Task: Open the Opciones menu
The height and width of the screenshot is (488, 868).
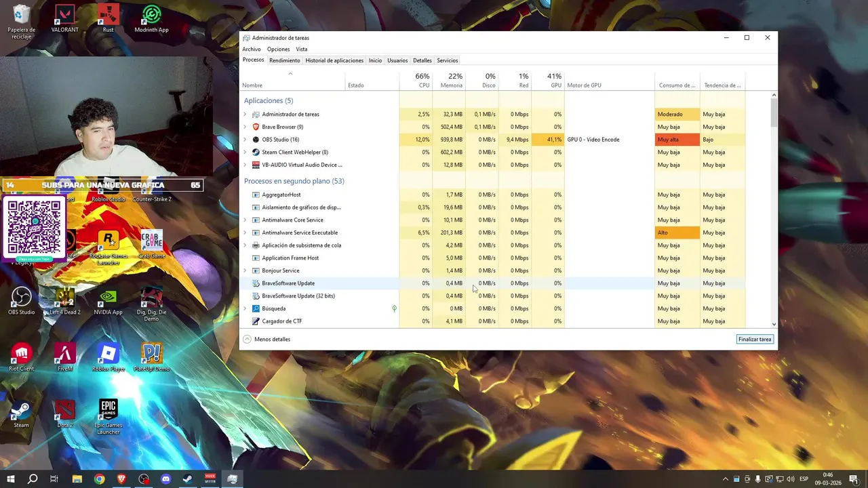Action: point(278,49)
